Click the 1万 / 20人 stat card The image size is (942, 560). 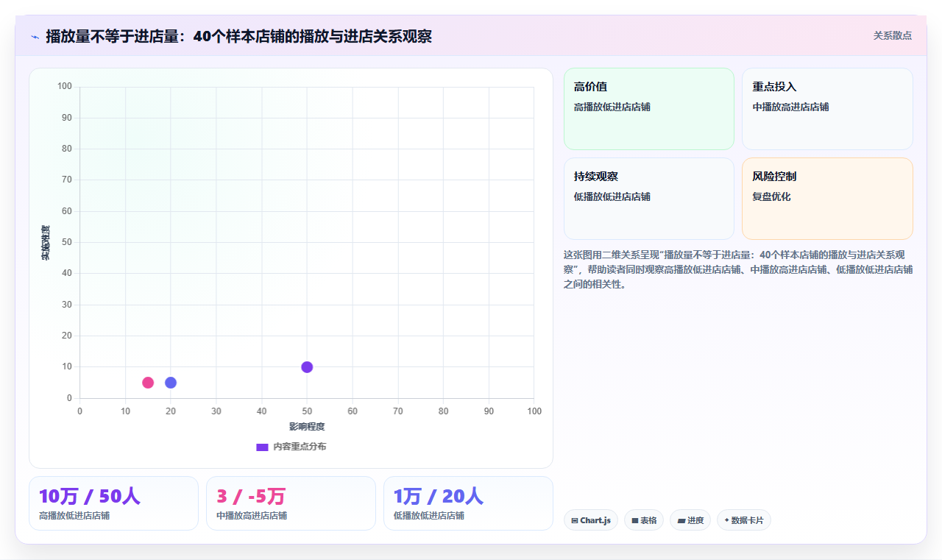click(x=468, y=503)
